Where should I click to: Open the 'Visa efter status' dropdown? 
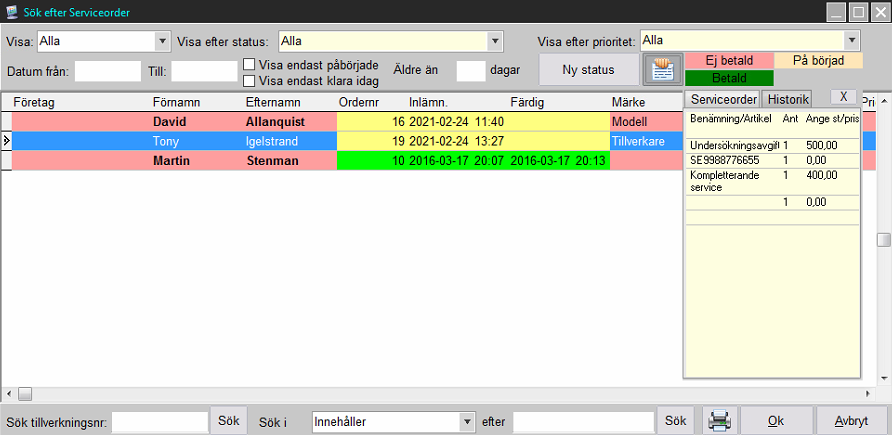pyautogui.click(x=494, y=41)
